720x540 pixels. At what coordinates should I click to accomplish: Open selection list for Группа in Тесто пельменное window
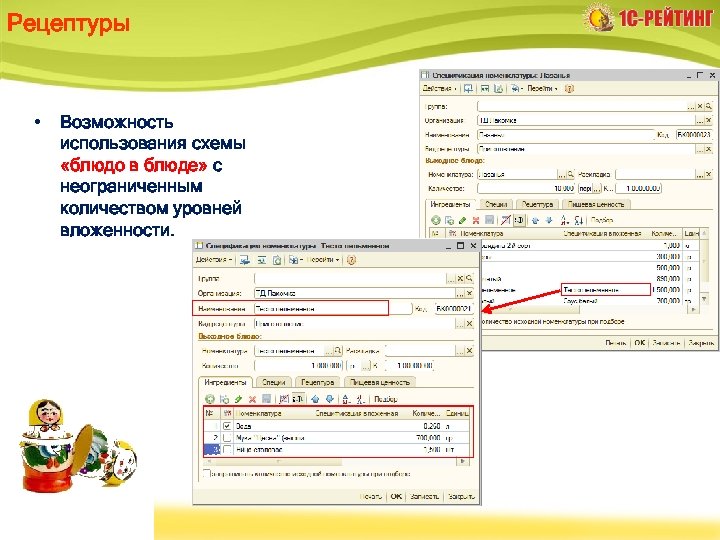click(x=451, y=279)
